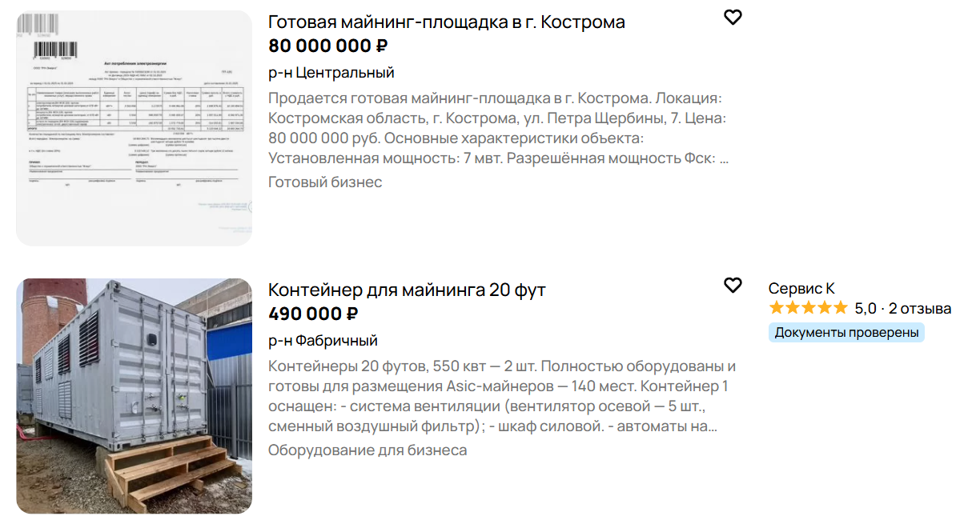Add Kostroma mining site listing to favorites

click(x=734, y=17)
